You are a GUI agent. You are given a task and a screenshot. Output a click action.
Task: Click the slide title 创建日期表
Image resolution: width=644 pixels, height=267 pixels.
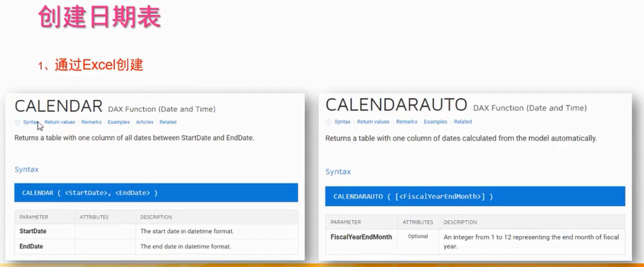99,16
